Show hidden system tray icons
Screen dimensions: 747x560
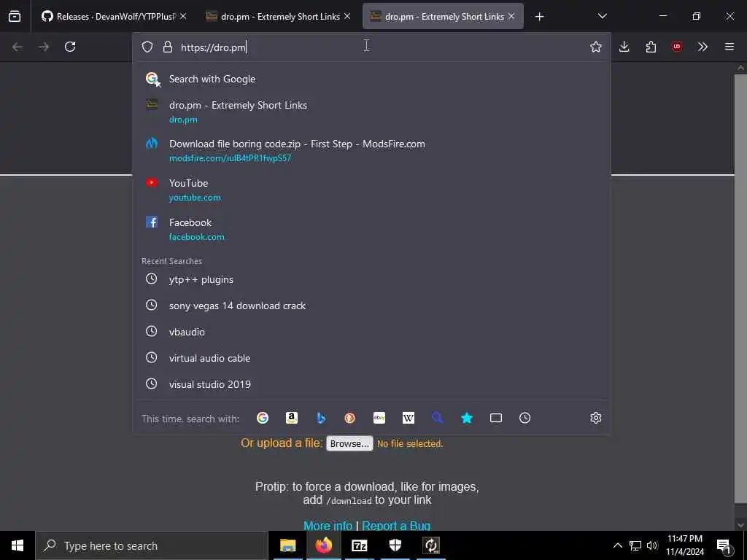coord(617,545)
